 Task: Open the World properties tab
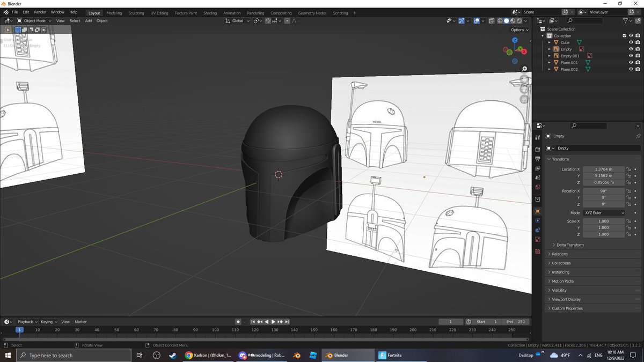pyautogui.click(x=538, y=187)
